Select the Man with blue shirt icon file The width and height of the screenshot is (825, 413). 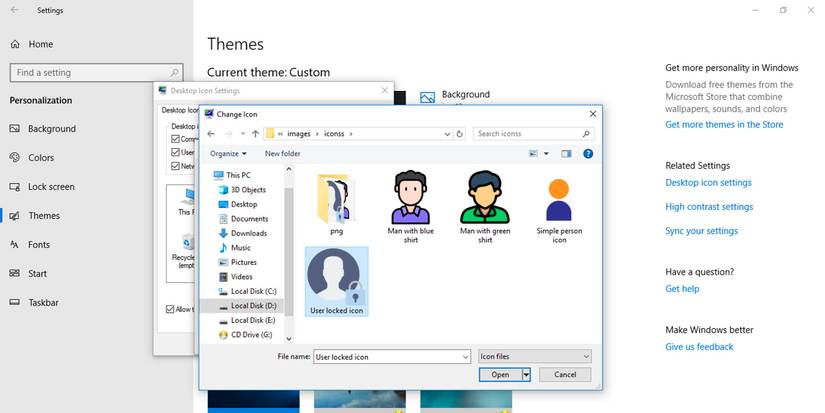tap(410, 206)
